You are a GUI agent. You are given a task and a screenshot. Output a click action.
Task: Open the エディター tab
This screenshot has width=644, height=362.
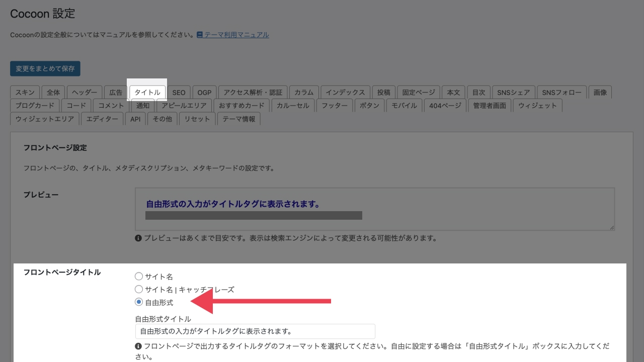(x=102, y=119)
